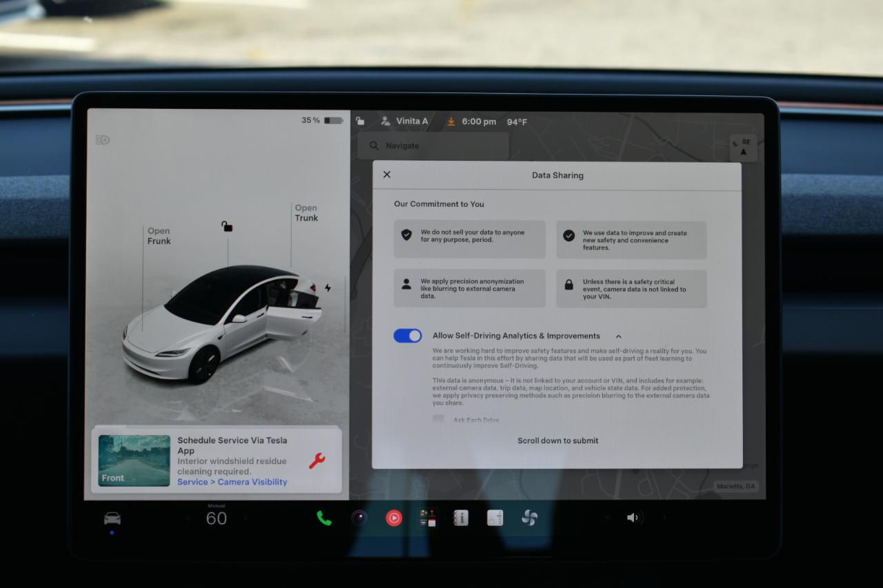Open the Frunk
This screenshot has height=588, width=883.
[x=159, y=236]
